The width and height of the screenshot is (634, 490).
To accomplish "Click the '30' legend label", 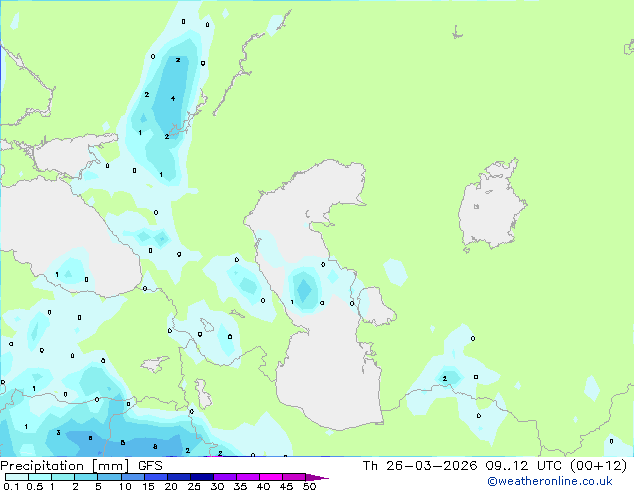I will coord(217,486).
